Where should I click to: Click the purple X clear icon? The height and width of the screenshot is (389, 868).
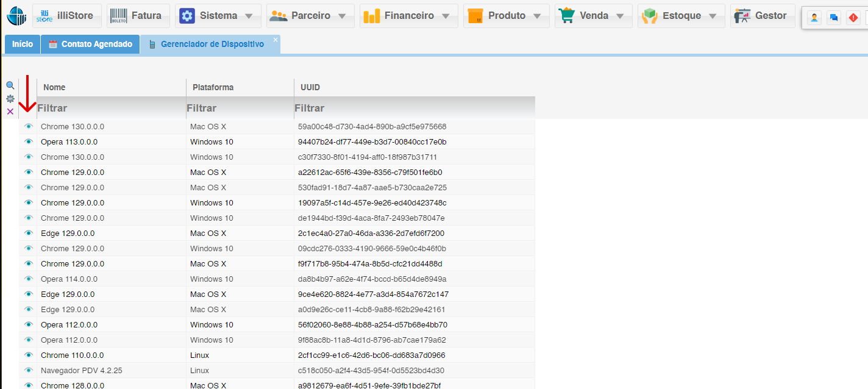pyautogui.click(x=10, y=112)
